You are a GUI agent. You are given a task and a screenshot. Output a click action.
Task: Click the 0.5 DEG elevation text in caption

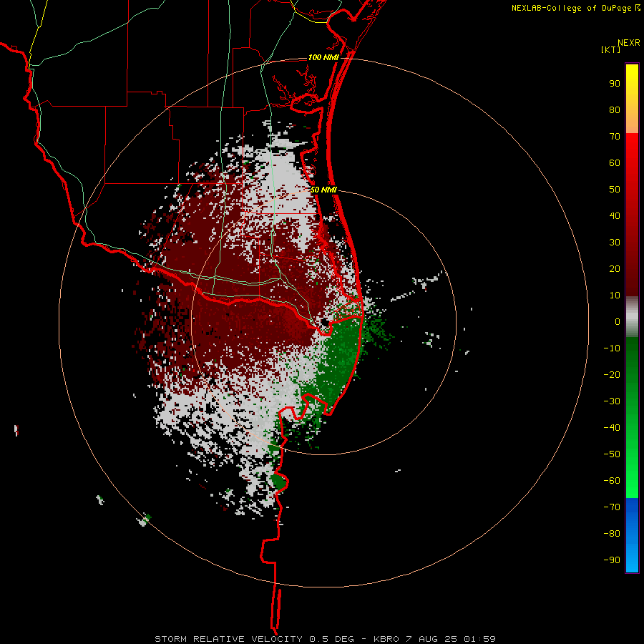[x=332, y=639]
